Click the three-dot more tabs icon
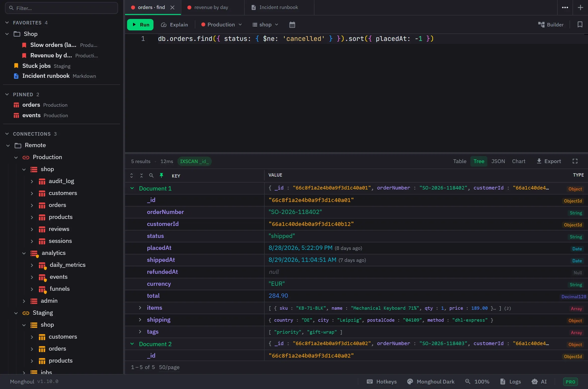The width and height of the screenshot is (588, 389). pos(565,7)
